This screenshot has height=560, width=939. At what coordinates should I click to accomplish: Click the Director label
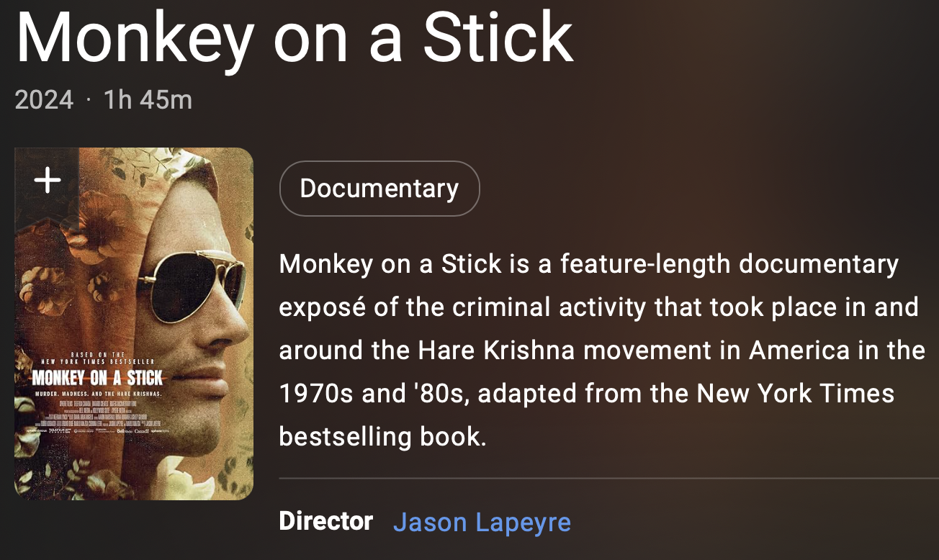click(326, 521)
